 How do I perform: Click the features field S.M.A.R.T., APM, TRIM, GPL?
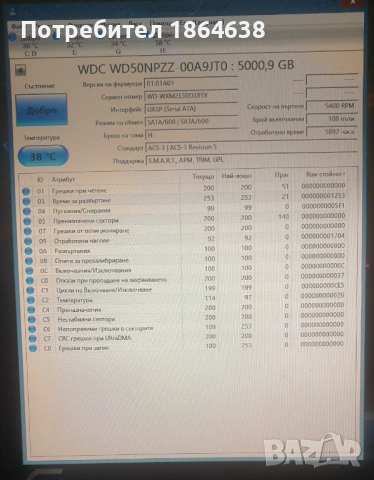click(252, 160)
